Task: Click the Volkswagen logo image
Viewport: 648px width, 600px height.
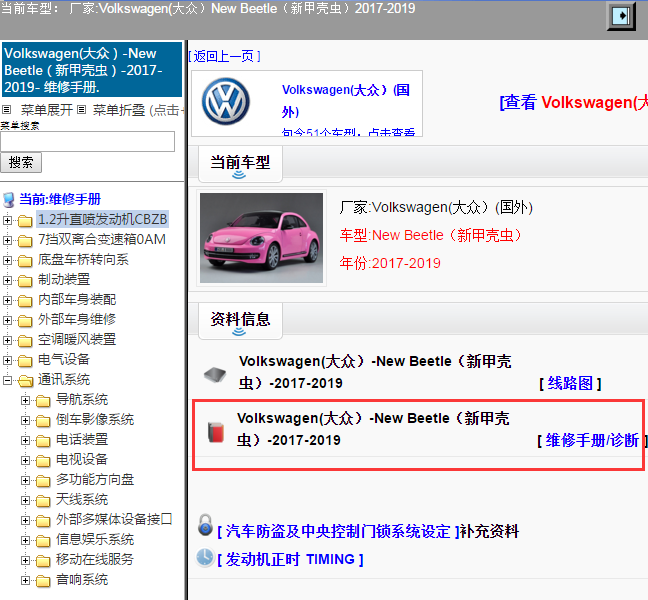Action: [226, 101]
